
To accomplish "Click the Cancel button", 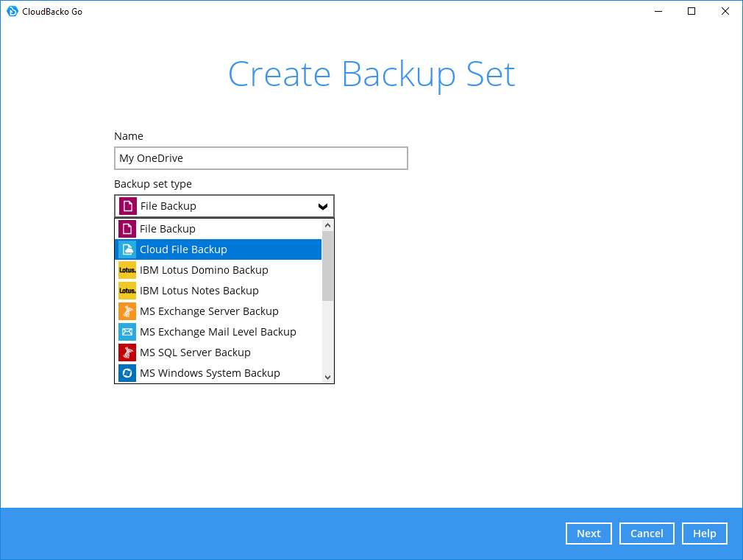I will (647, 534).
